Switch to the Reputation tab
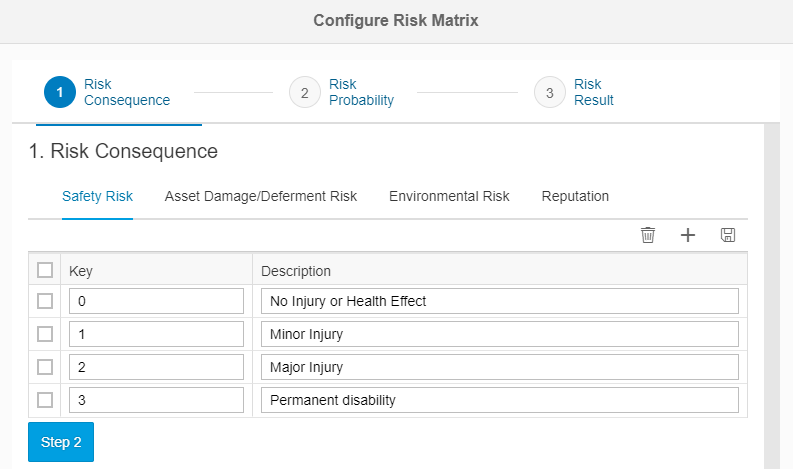Viewport: 793px width, 469px height. pyautogui.click(x=575, y=196)
